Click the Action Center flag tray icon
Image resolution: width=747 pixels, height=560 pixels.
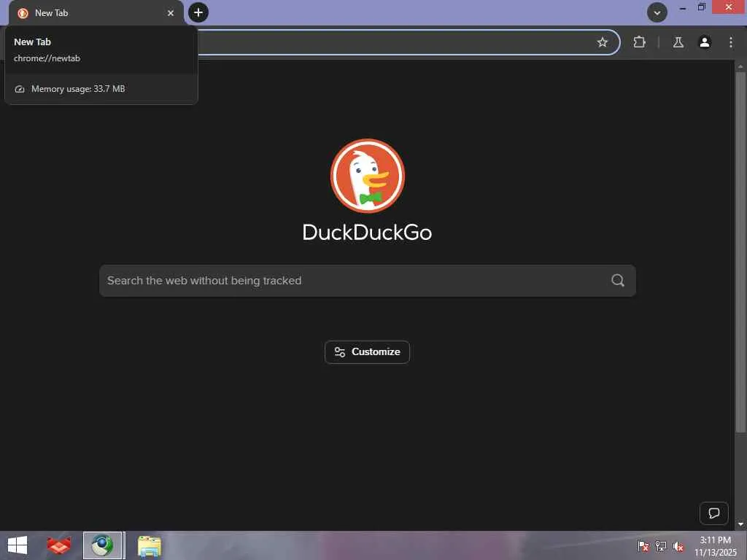click(643, 546)
